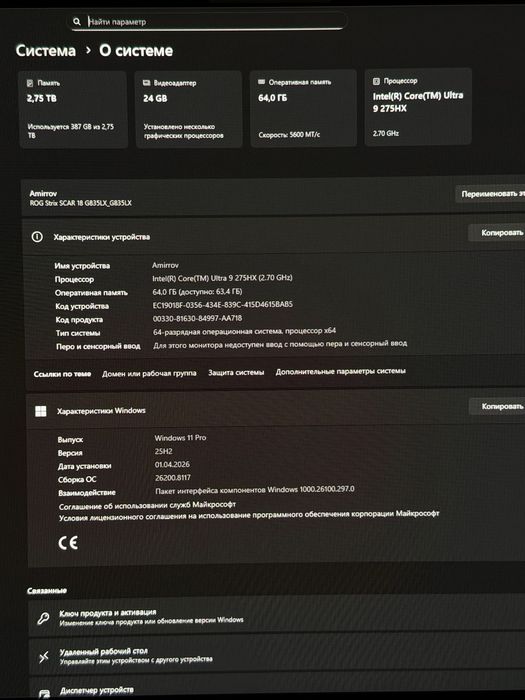This screenshot has width=525, height=700.
Task: Select 'ROG Strix SCAR 18' model text
Action: click(x=80, y=203)
